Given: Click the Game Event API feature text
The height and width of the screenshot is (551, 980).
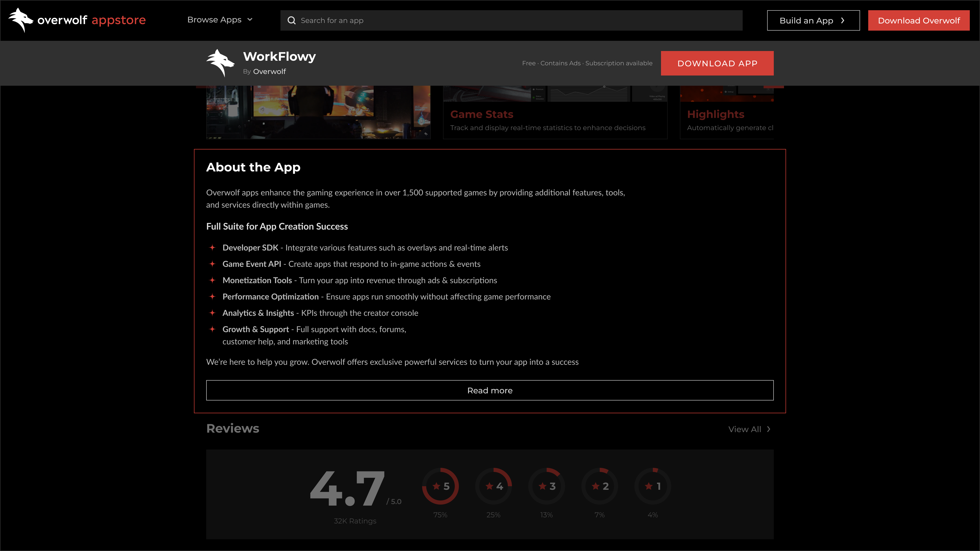Looking at the screenshot, I should tap(351, 264).
